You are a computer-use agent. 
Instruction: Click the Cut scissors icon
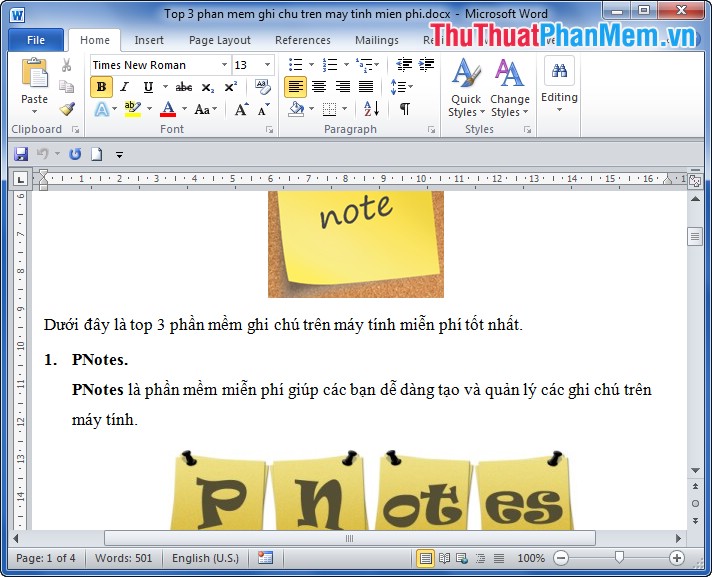point(66,65)
